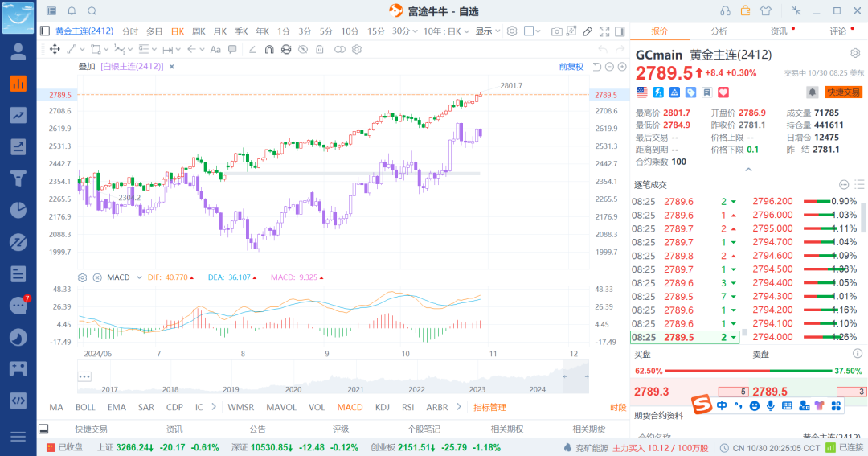Screen dimensions: 868x456
Task: Select the 周K chart period
Action: 198,31
